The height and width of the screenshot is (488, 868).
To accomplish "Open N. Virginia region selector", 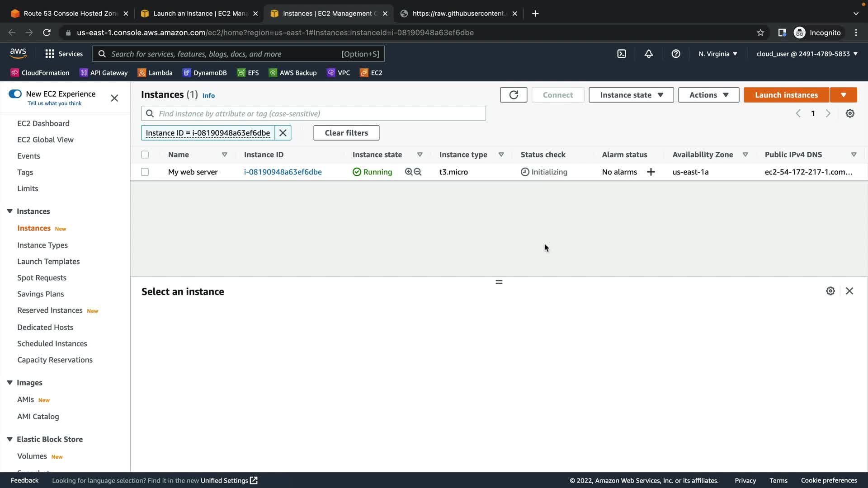I will click(718, 54).
